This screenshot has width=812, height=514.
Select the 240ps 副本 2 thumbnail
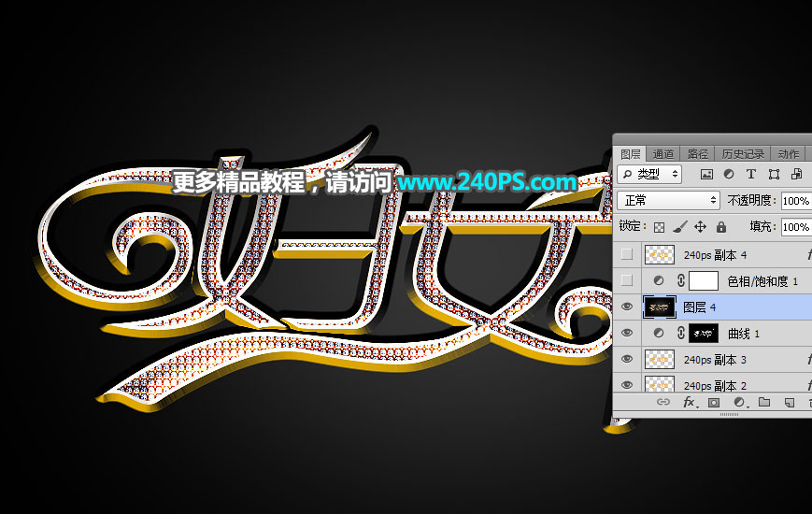click(x=660, y=384)
